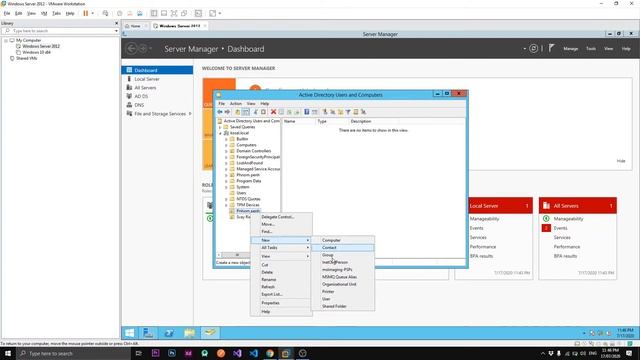
Task: Open the VM menu in VMware
Action: pos(44,13)
